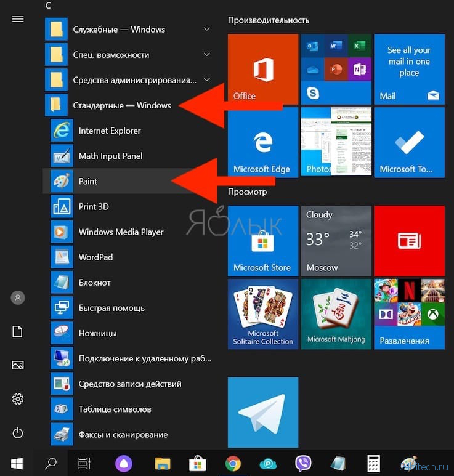The height and width of the screenshot is (476, 454).
Task: Open the cloud P app on taskbar
Action: pyautogui.click(x=268, y=464)
